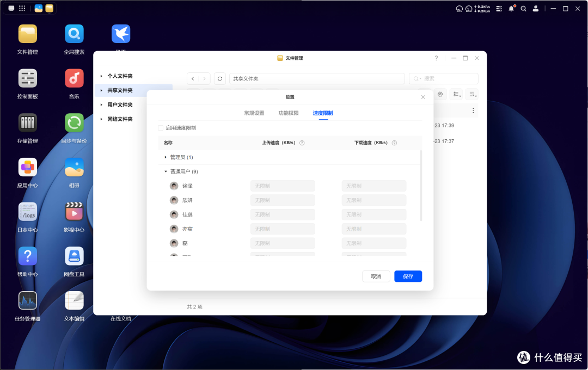Expand the 共享文件夹 tree arrow
This screenshot has width=588, height=370.
pyautogui.click(x=101, y=90)
